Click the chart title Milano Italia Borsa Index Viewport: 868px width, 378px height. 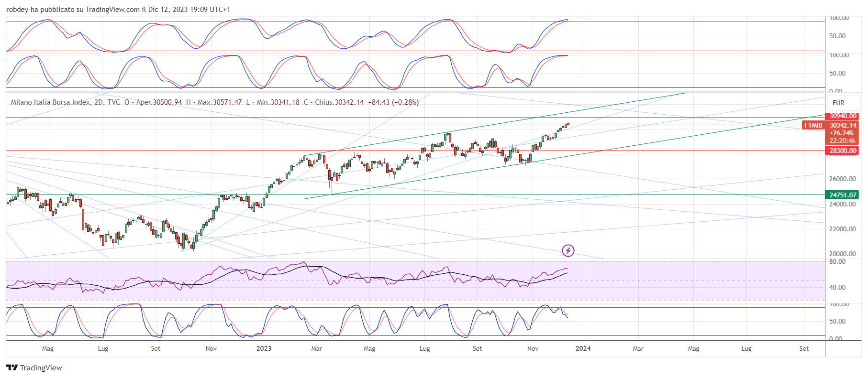(50, 102)
